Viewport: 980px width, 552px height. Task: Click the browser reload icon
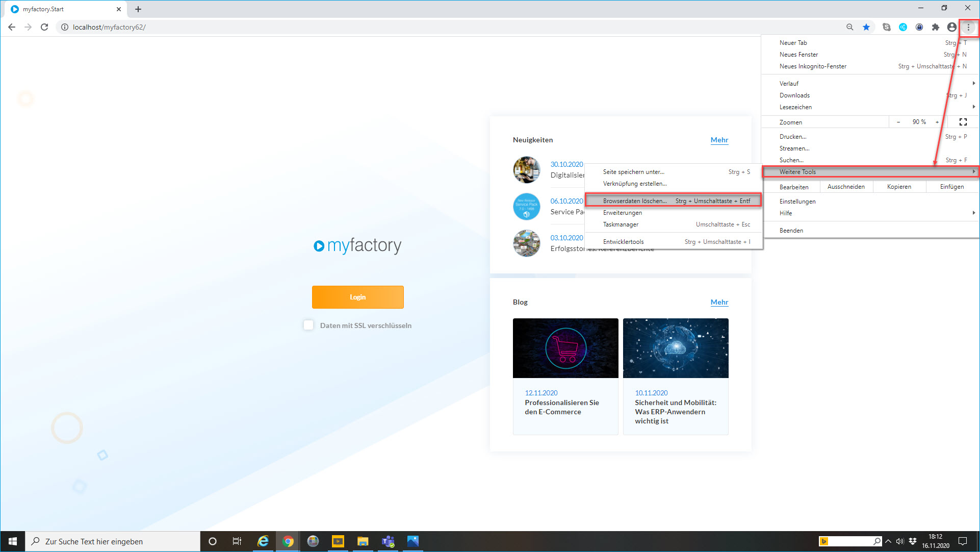[44, 27]
